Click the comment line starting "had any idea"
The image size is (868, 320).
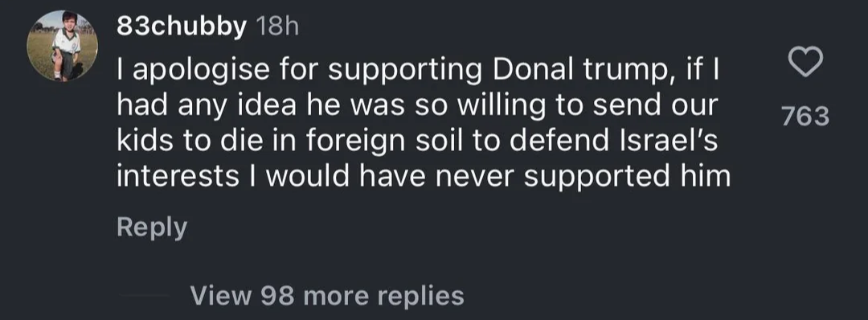point(417,106)
